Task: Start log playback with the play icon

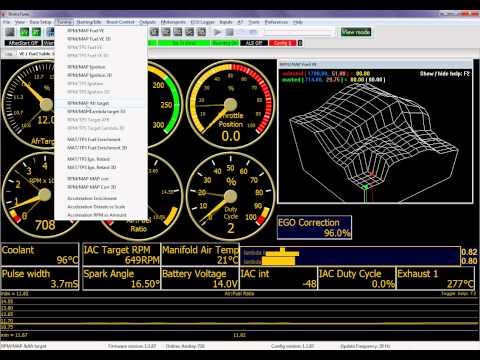Action: [217, 32]
